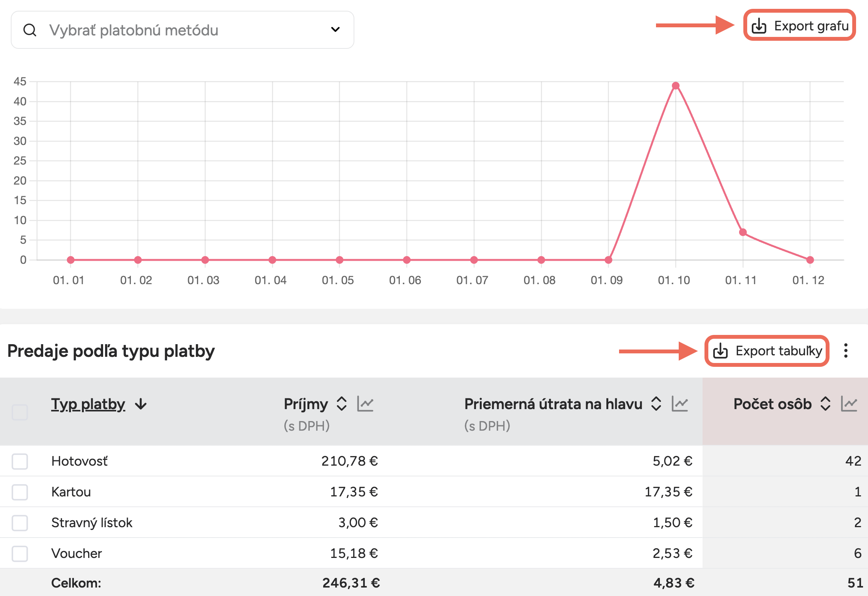The height and width of the screenshot is (596, 868).
Task: Sort by Počet osôb using sort arrows
Action: point(825,404)
